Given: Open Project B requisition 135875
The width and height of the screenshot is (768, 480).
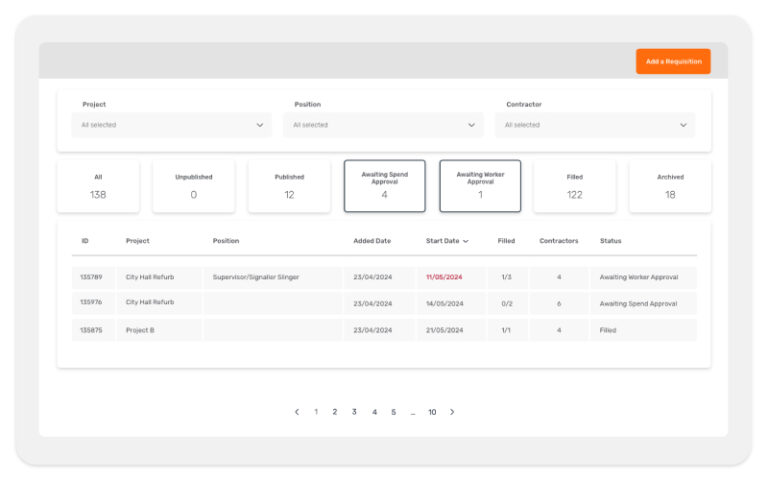Looking at the screenshot, I should click(x=91, y=330).
